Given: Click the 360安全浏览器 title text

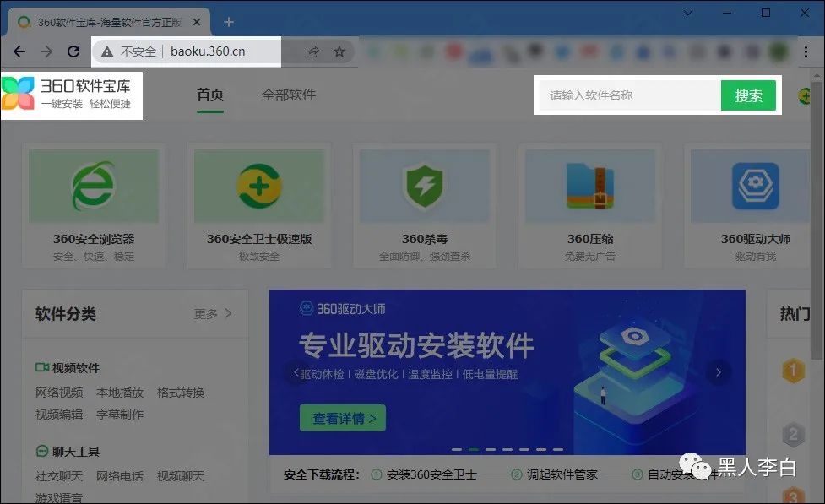Looking at the screenshot, I should click(x=94, y=239).
